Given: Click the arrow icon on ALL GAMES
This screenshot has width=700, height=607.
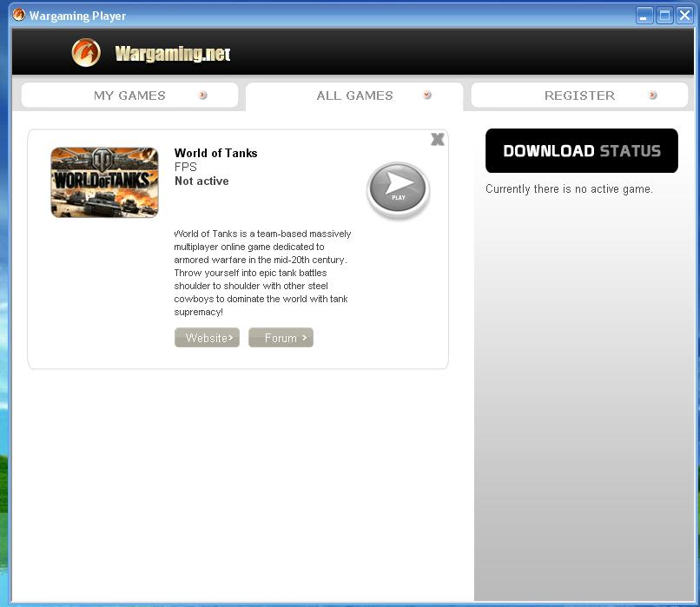Looking at the screenshot, I should (427, 95).
